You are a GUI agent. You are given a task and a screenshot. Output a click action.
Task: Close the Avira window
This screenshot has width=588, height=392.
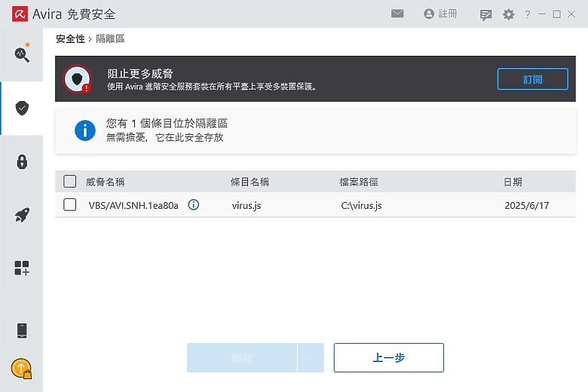pyautogui.click(x=571, y=14)
